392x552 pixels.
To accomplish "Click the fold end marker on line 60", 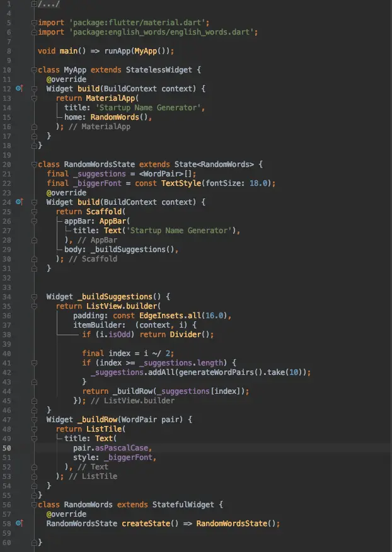I will [x=34, y=543].
